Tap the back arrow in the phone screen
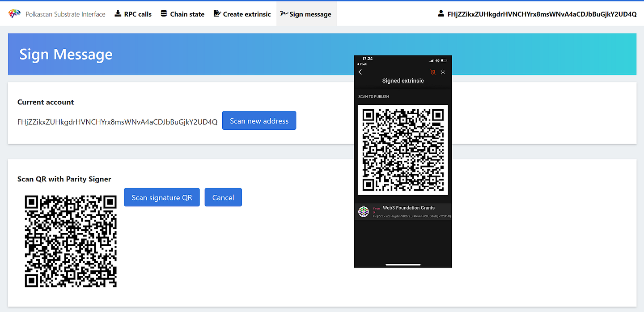 (360, 72)
